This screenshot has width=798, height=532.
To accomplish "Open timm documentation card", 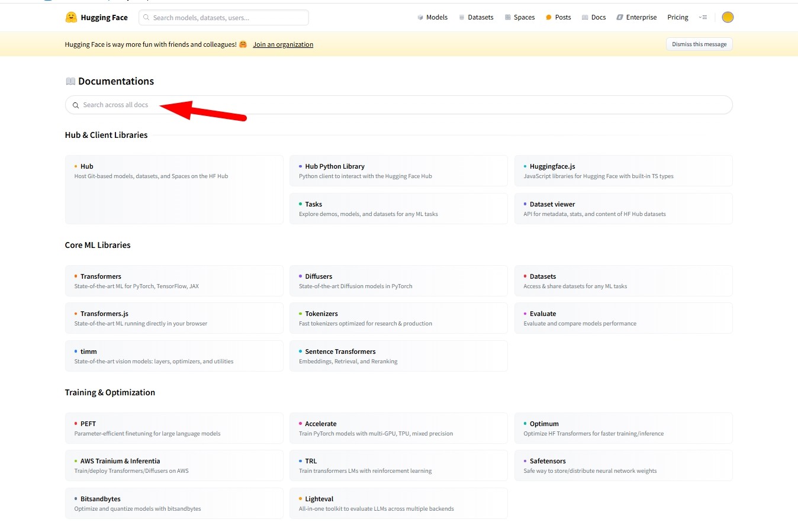I will click(174, 356).
